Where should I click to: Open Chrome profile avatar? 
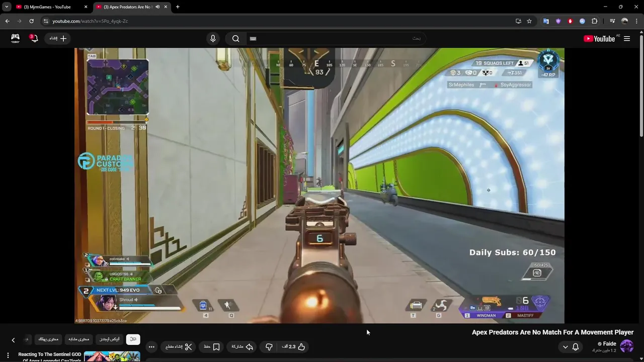click(x=624, y=21)
